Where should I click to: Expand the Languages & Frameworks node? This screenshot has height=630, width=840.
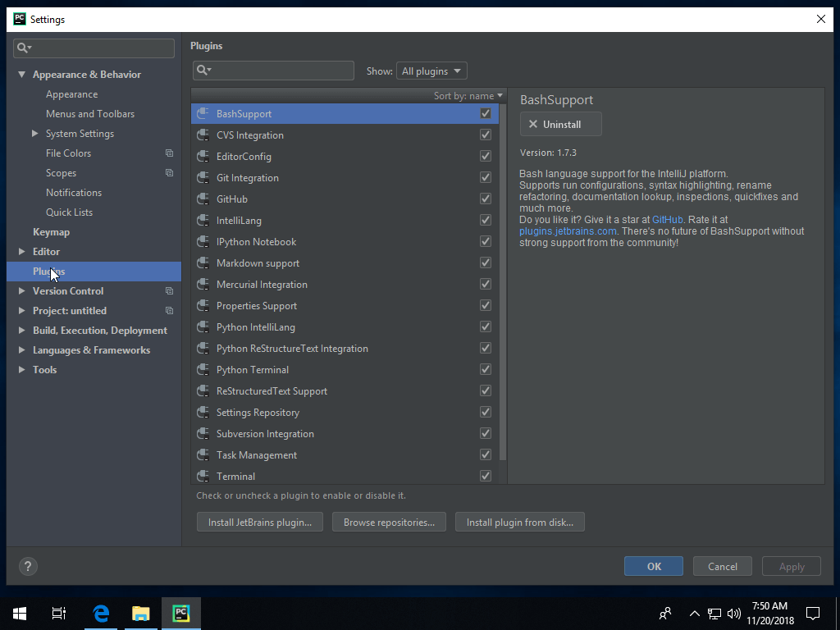21,349
